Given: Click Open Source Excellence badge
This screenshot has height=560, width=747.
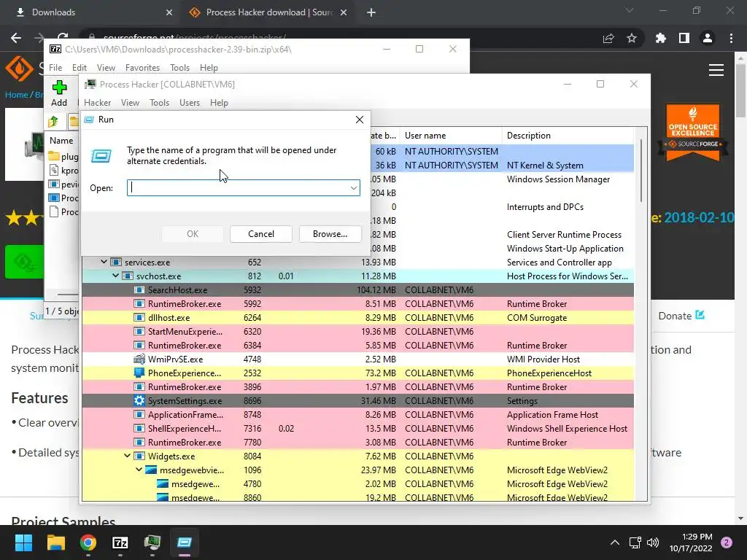Looking at the screenshot, I should 693,132.
